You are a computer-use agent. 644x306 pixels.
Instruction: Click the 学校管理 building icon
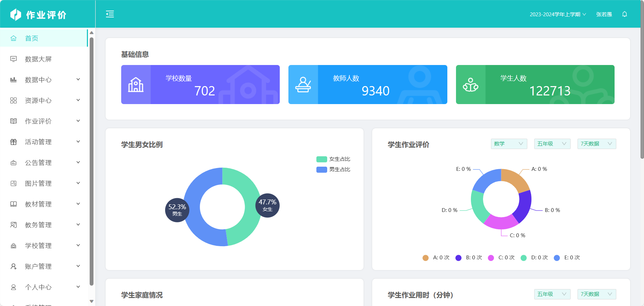(14, 245)
